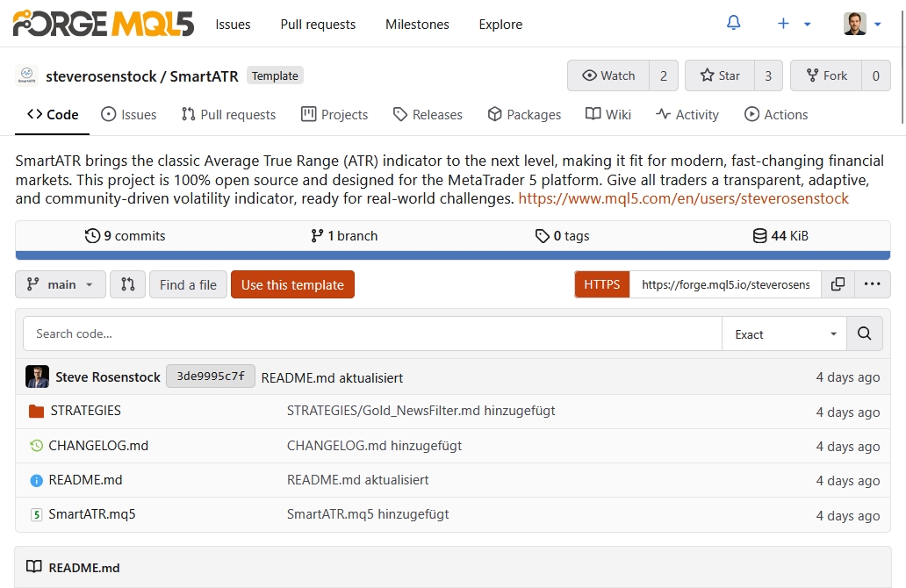Click the STRATEGIES folder icon
This screenshot has width=906, height=588.
point(36,411)
